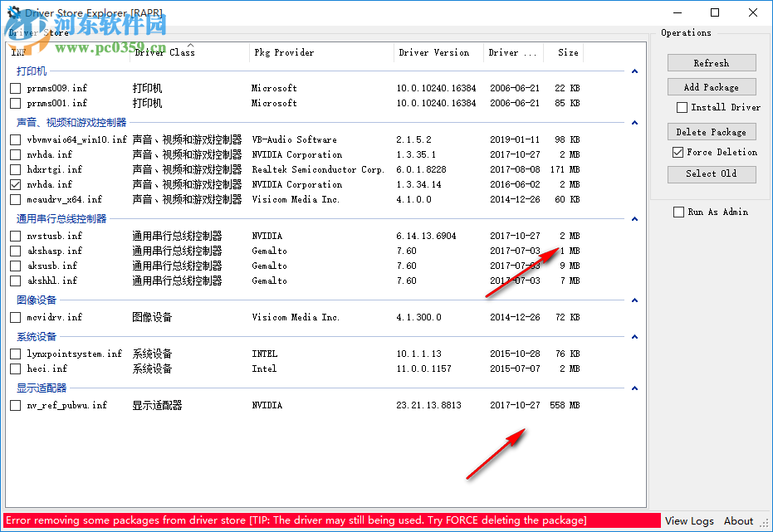This screenshot has height=532, width=773.
Task: Check the mcvidrv.inf row checkbox
Action: pos(15,317)
